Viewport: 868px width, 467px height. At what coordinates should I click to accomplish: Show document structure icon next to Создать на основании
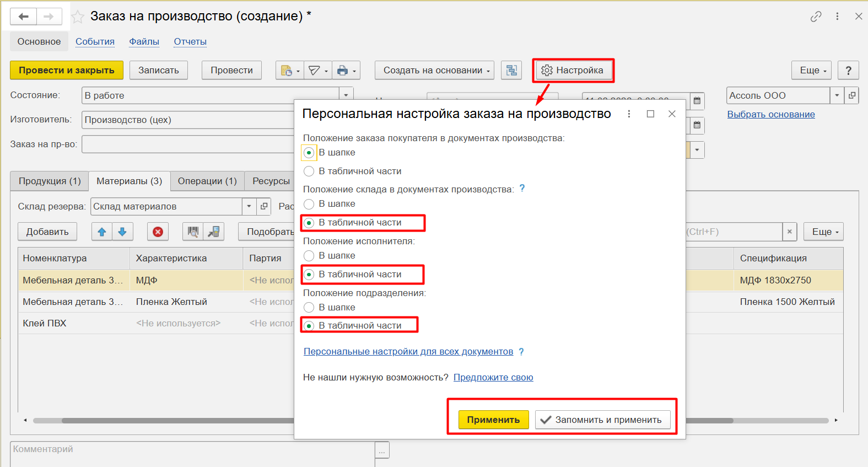(512, 71)
